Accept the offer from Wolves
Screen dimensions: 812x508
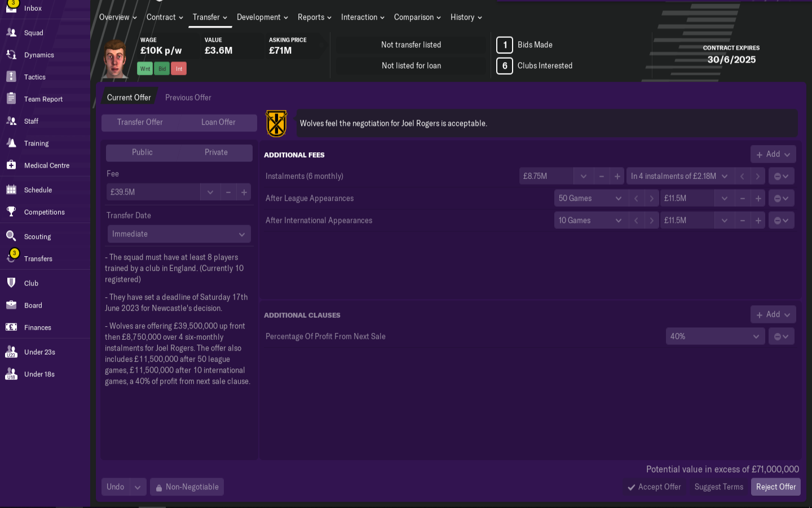tap(654, 487)
